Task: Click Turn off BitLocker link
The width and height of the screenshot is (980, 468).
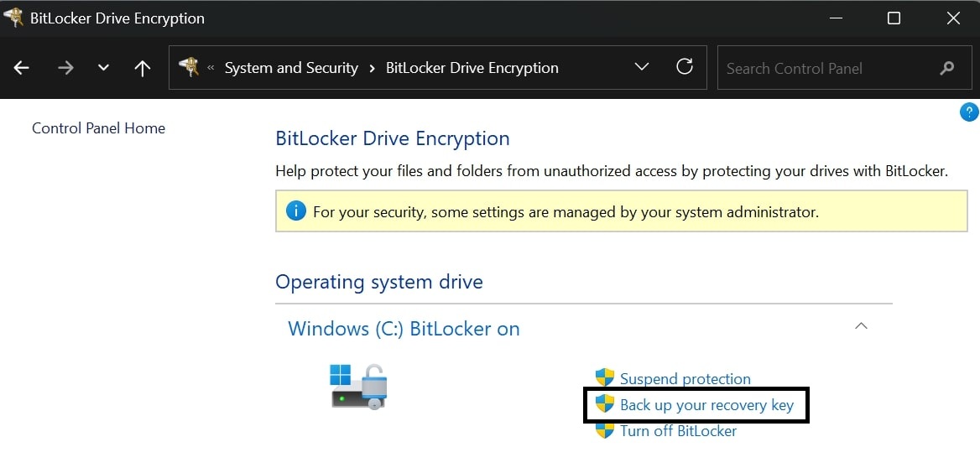Action: pyautogui.click(x=678, y=431)
